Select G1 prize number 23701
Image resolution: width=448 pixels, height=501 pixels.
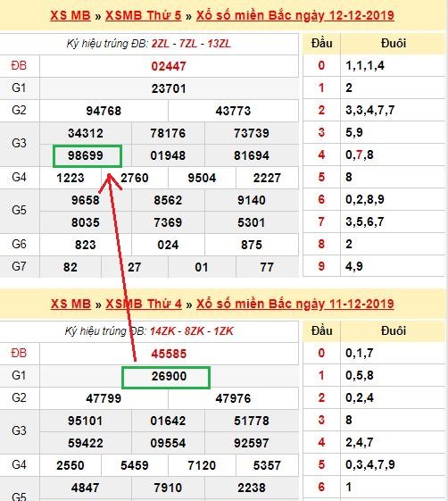(169, 88)
